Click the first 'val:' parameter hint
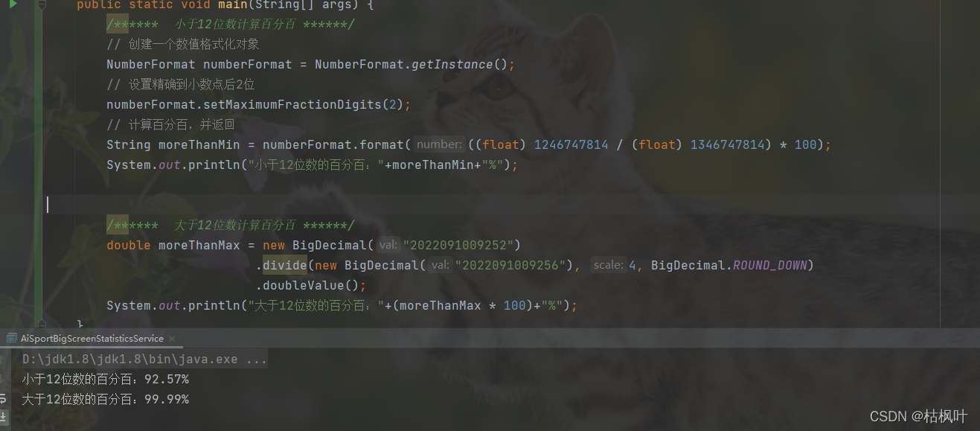The height and width of the screenshot is (431, 980). pos(388,245)
